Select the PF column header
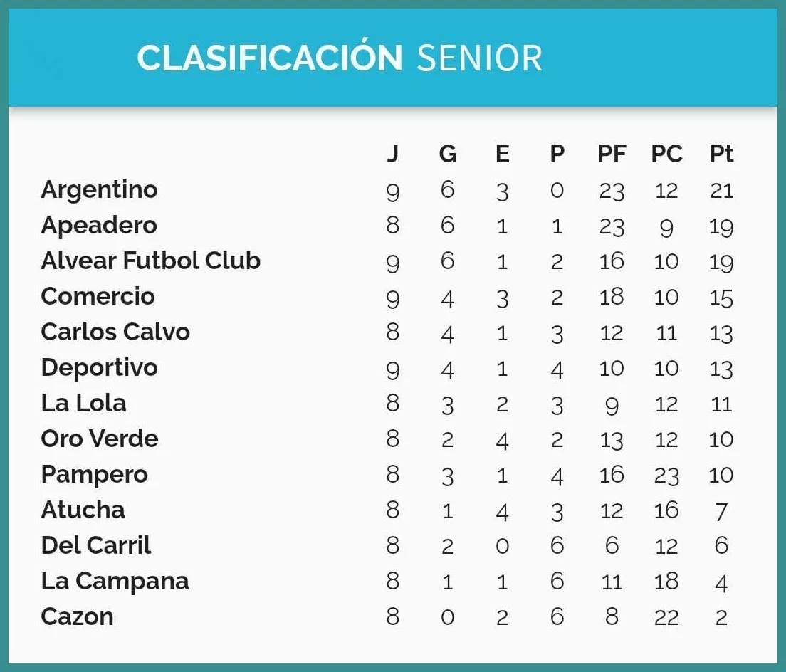Image resolution: width=786 pixels, height=672 pixels. [612, 154]
